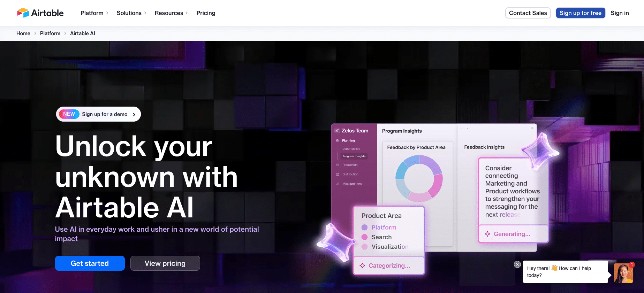Click the sparkle icon beside Generating
Image resolution: width=644 pixels, height=293 pixels.
pyautogui.click(x=487, y=234)
